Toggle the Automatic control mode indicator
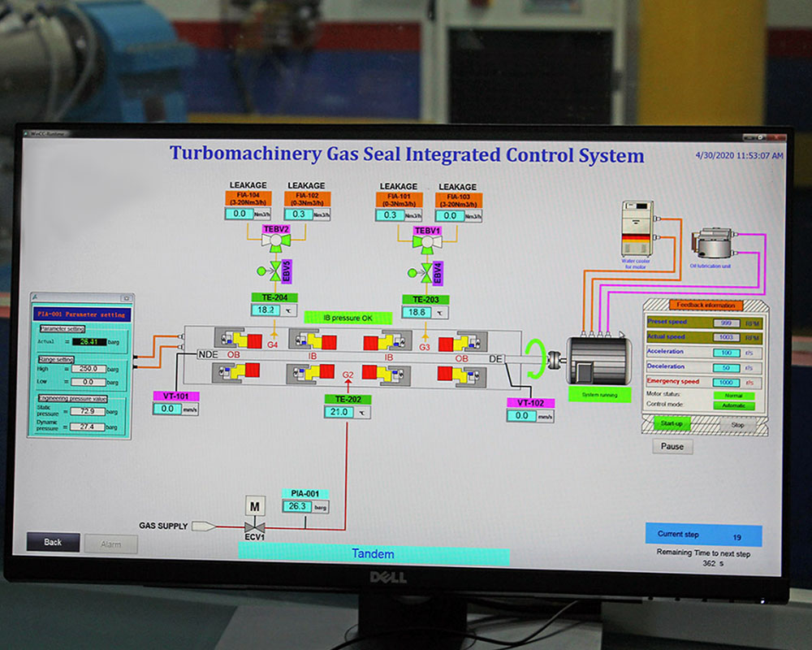The height and width of the screenshot is (650, 812). [734, 405]
